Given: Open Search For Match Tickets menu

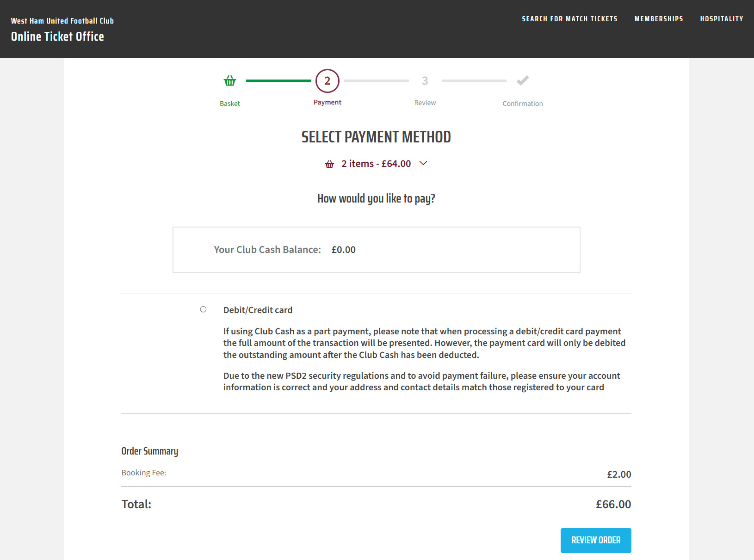Looking at the screenshot, I should [569, 19].
